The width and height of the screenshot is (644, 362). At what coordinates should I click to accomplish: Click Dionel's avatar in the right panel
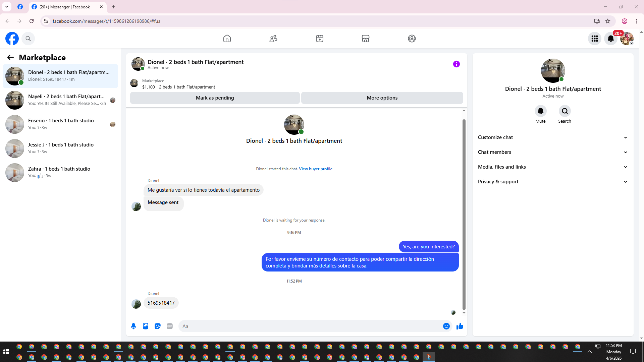pyautogui.click(x=553, y=71)
